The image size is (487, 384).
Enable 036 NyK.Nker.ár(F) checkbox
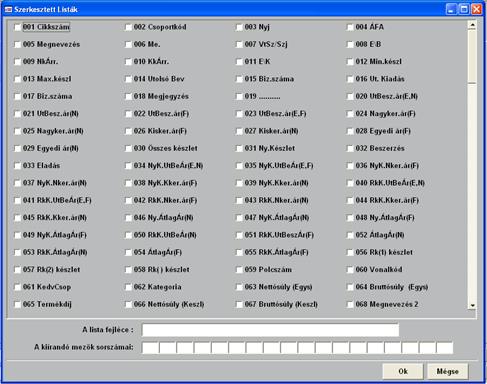(x=350, y=166)
